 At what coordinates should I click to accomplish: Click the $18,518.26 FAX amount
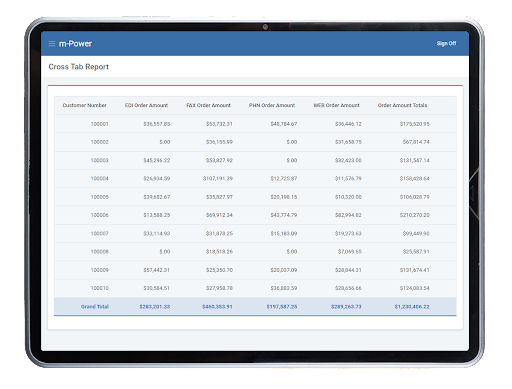219,252
